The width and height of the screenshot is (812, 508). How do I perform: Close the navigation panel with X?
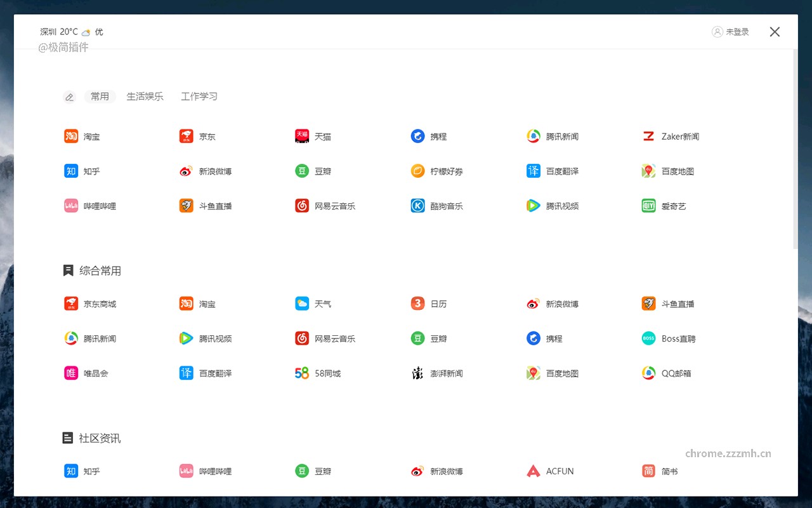(775, 32)
